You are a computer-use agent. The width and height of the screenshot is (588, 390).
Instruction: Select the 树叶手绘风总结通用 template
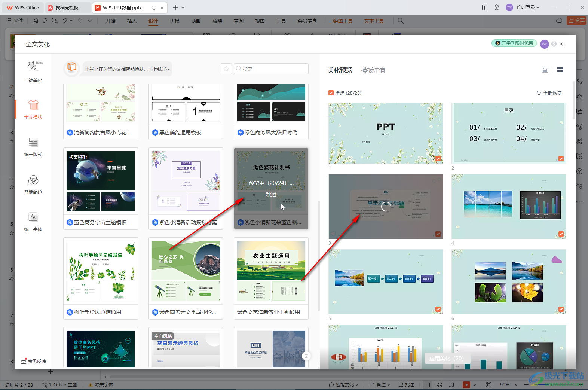101,278
